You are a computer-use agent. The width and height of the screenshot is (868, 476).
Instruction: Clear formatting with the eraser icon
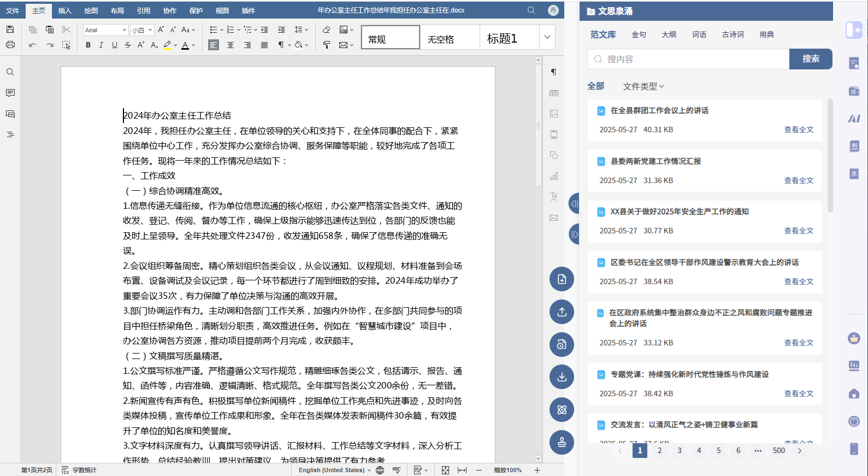coord(327,30)
